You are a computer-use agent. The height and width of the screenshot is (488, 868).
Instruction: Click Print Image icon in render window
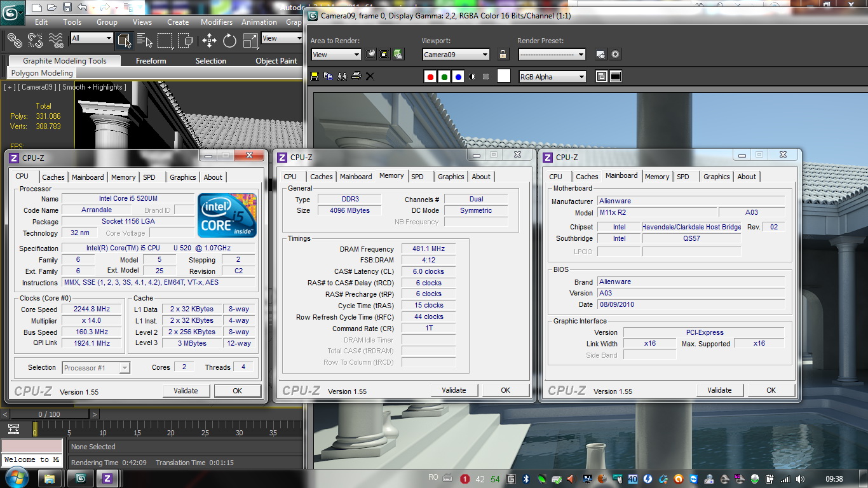coord(356,76)
